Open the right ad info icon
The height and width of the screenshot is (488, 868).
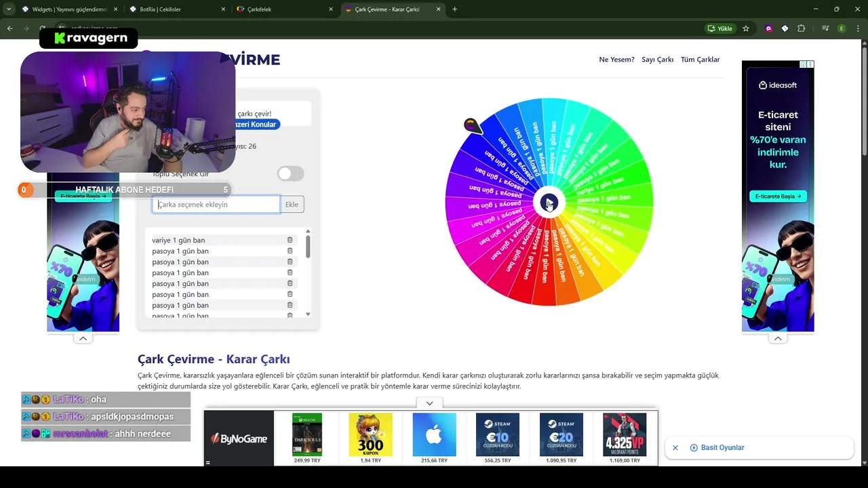tap(803, 64)
